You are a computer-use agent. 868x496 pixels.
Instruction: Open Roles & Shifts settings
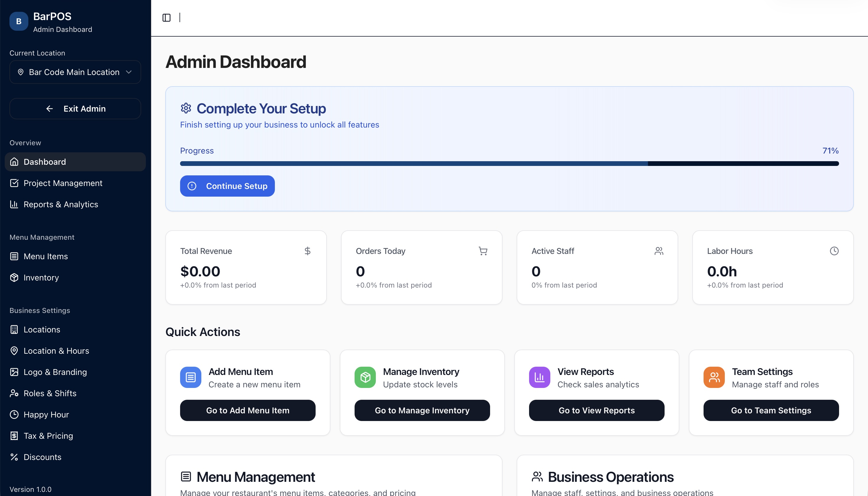(x=75, y=394)
